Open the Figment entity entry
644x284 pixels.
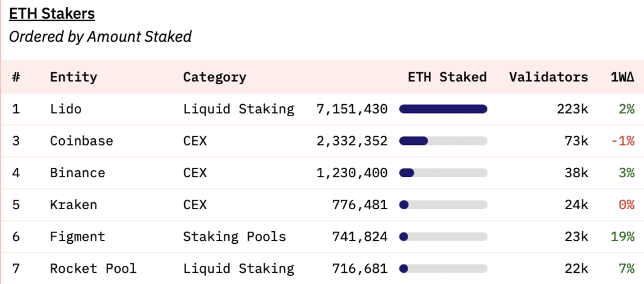[77, 237]
